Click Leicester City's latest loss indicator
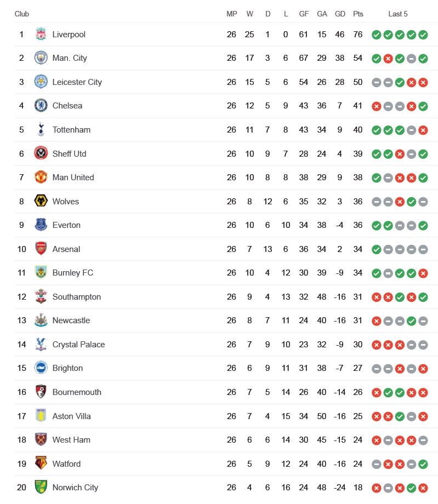Viewport: 438px width, 504px height. pos(423,83)
